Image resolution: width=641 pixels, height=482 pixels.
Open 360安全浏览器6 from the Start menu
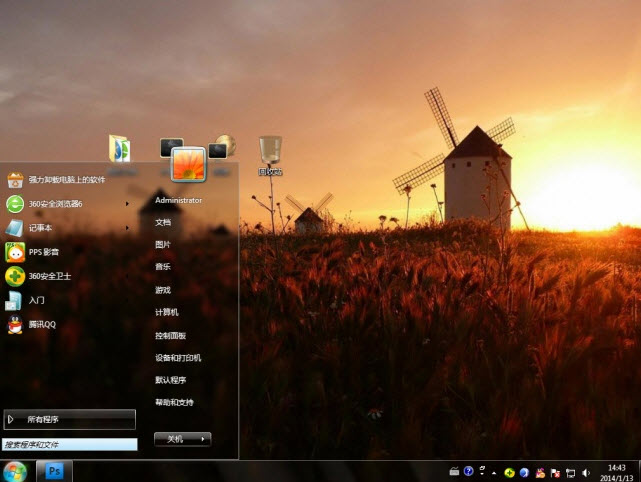[x=55, y=204]
